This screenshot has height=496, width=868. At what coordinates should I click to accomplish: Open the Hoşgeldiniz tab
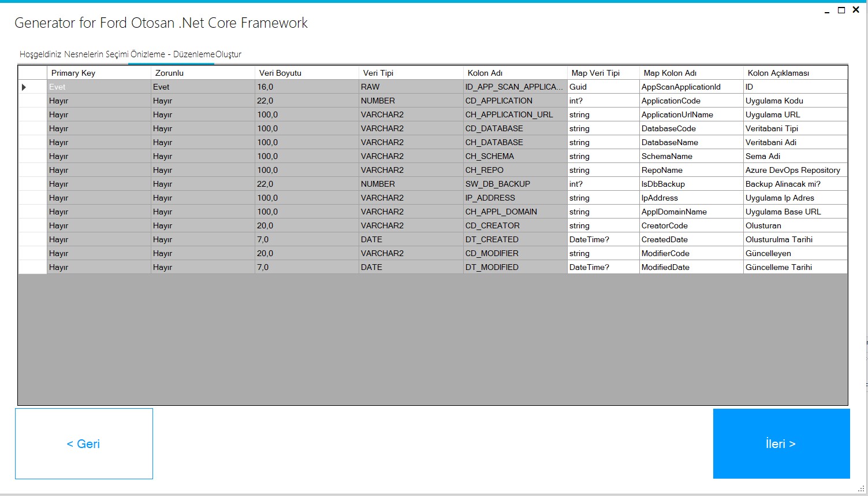40,54
